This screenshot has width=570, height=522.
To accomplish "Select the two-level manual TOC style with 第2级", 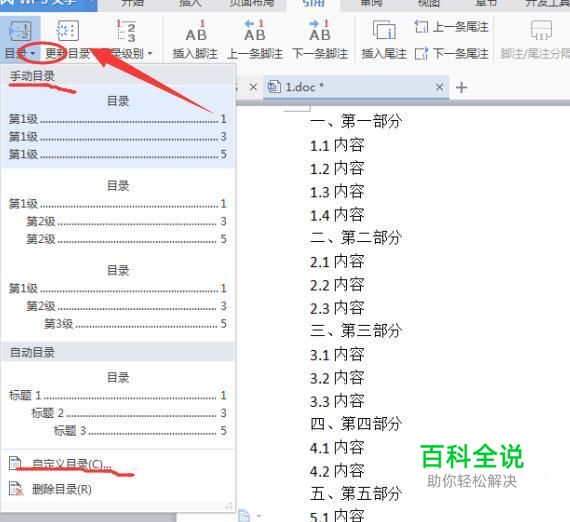I will click(118, 212).
